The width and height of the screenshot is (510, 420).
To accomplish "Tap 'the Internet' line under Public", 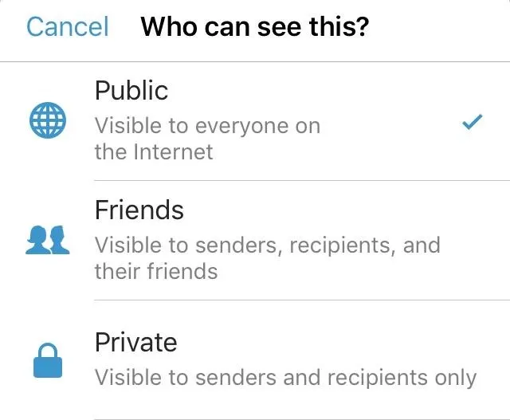I will (x=154, y=152).
